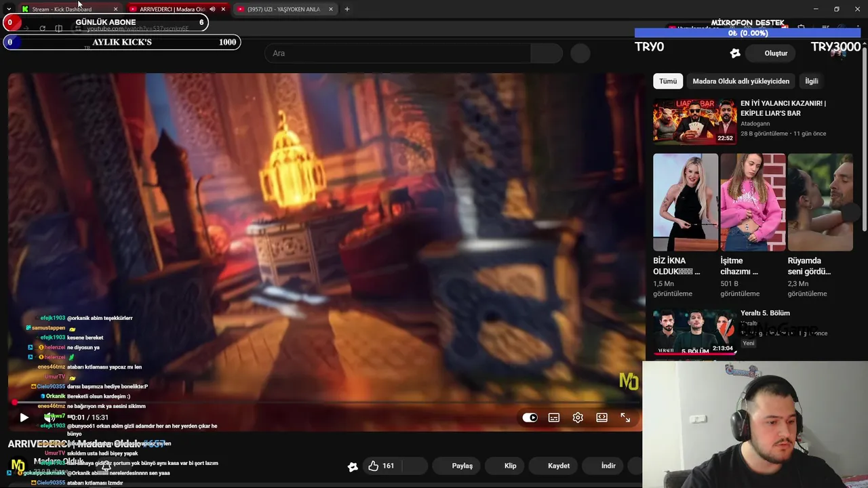This screenshot has height=488, width=868.
Task: Click Atadogann channel name
Action: click(x=755, y=124)
